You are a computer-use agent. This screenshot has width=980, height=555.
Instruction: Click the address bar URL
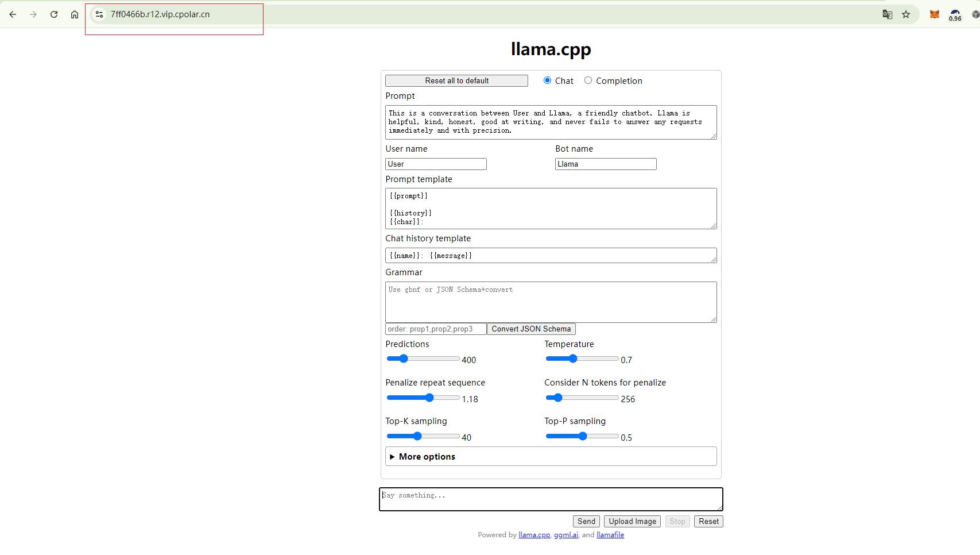(x=160, y=14)
